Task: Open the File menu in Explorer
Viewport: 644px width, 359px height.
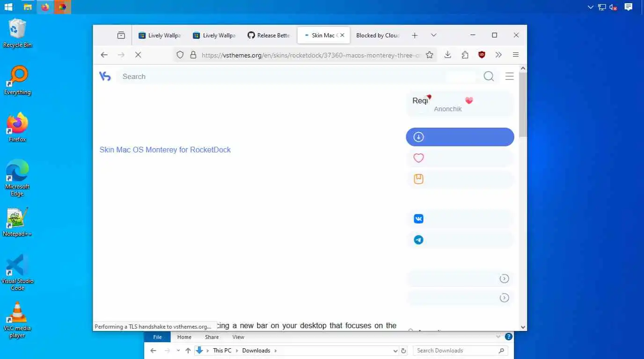Action: [158, 337]
